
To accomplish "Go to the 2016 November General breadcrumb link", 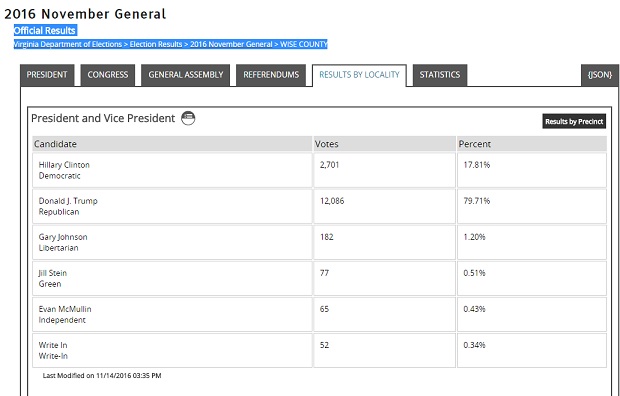I will pyautogui.click(x=231, y=44).
